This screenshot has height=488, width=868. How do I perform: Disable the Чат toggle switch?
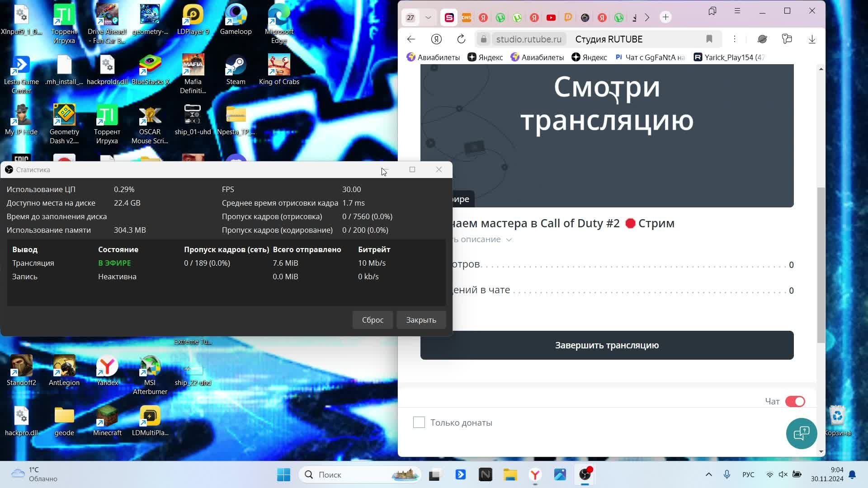[x=795, y=401]
